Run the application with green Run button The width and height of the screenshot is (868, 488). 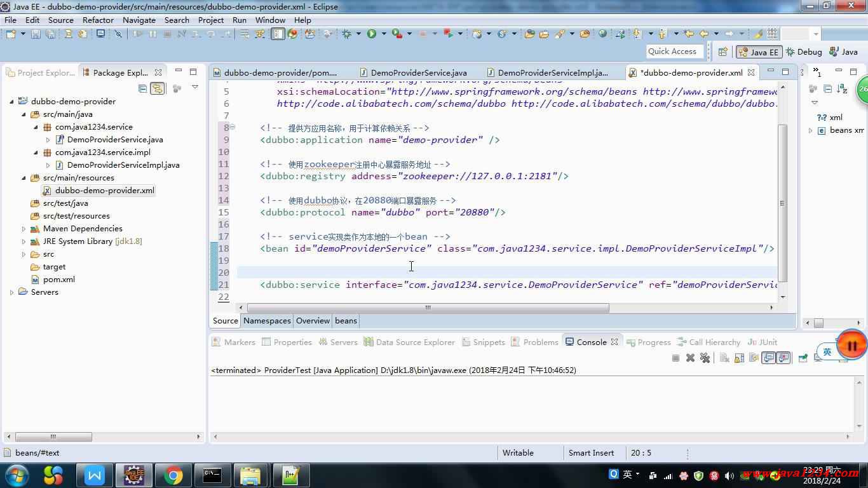click(372, 34)
